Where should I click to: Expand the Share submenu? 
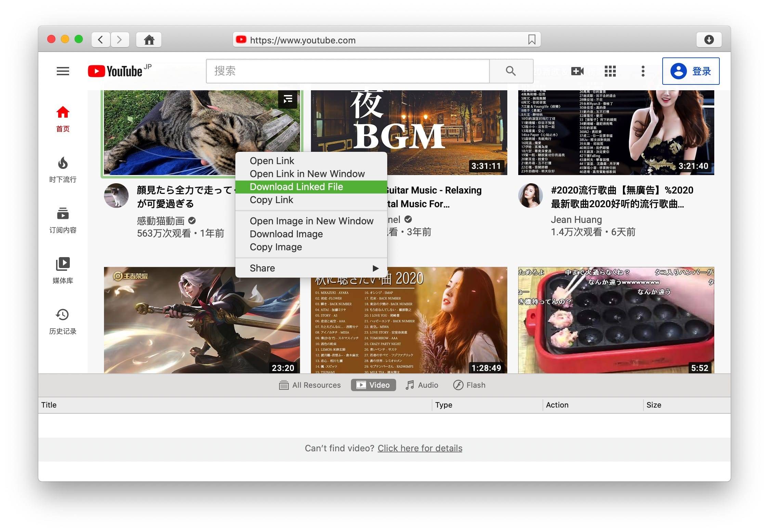coord(311,268)
